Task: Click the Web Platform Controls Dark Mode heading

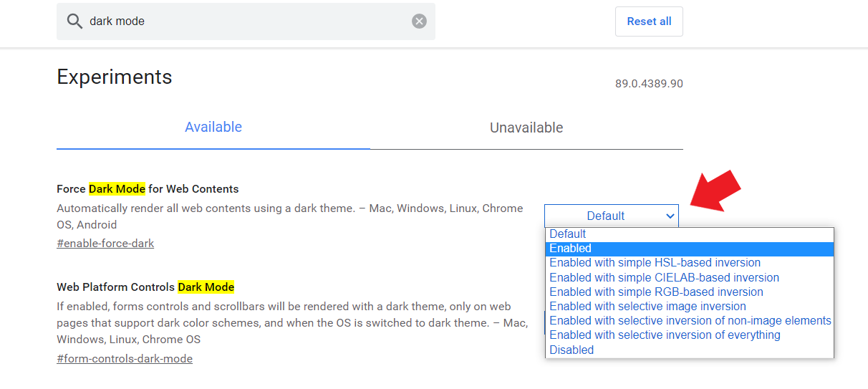Action: tap(145, 287)
